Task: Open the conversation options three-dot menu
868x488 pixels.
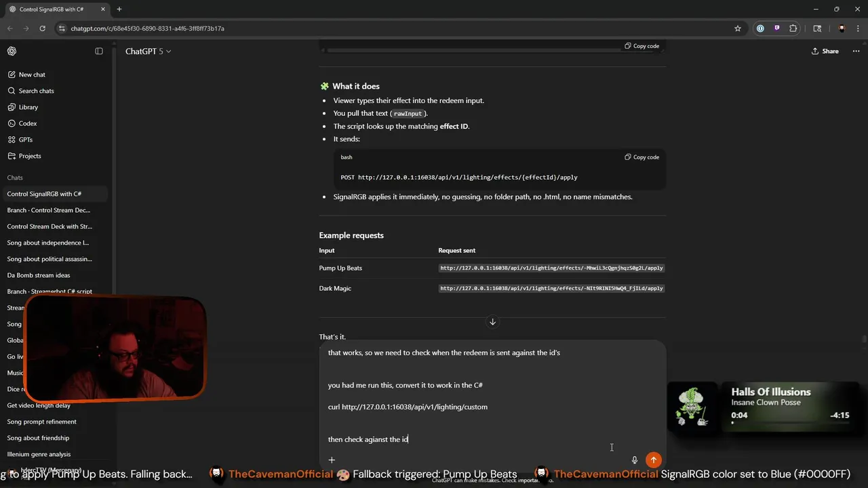Action: (856, 52)
